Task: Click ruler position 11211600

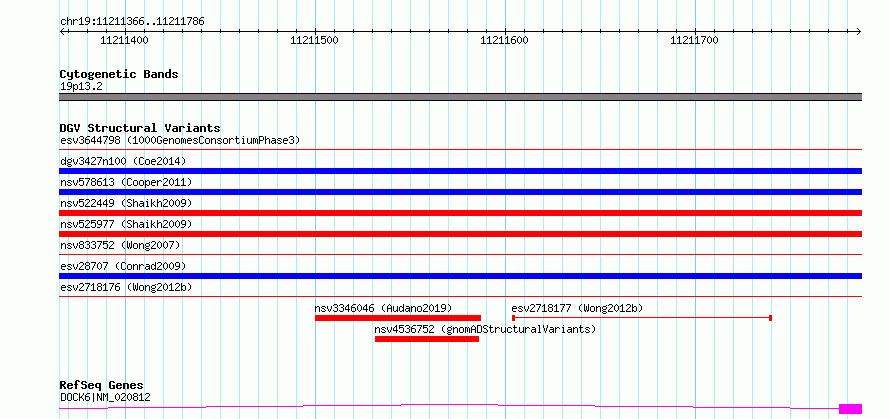Action: pyautogui.click(x=504, y=40)
